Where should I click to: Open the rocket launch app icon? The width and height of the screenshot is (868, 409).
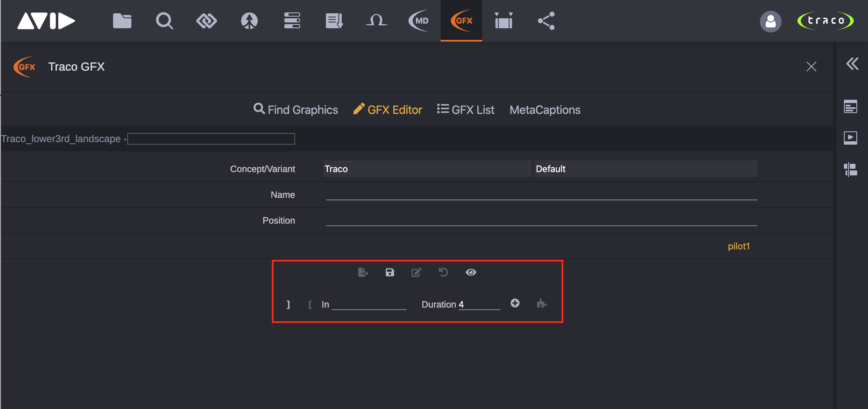(249, 21)
